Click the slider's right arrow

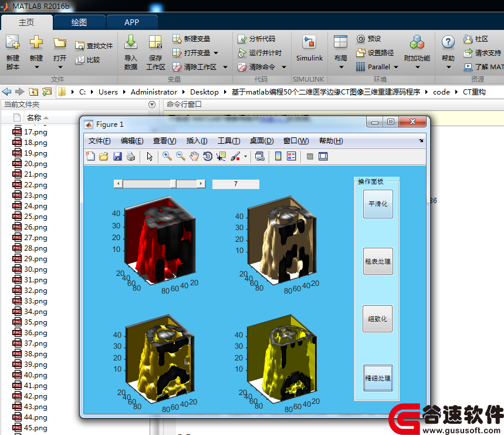[x=201, y=184]
